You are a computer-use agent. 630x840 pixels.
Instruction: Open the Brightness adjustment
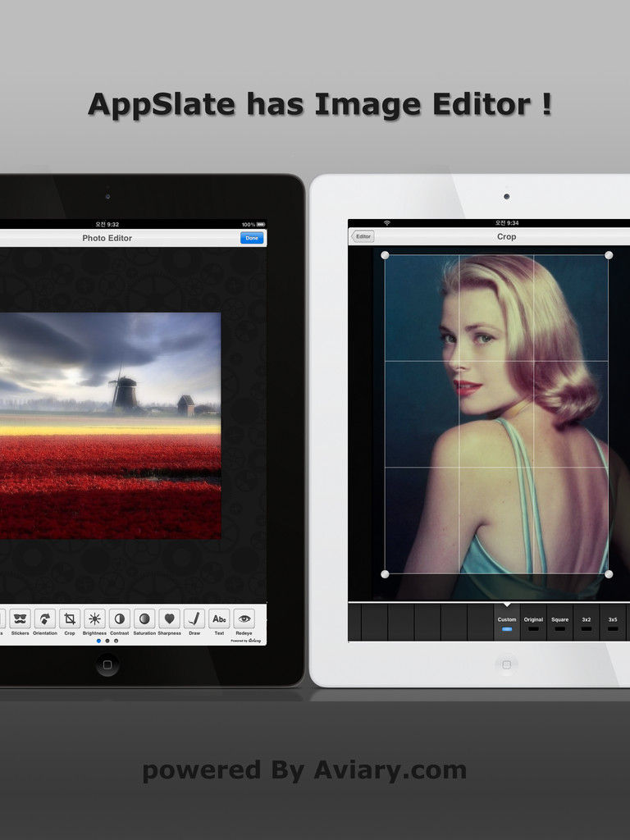click(94, 622)
